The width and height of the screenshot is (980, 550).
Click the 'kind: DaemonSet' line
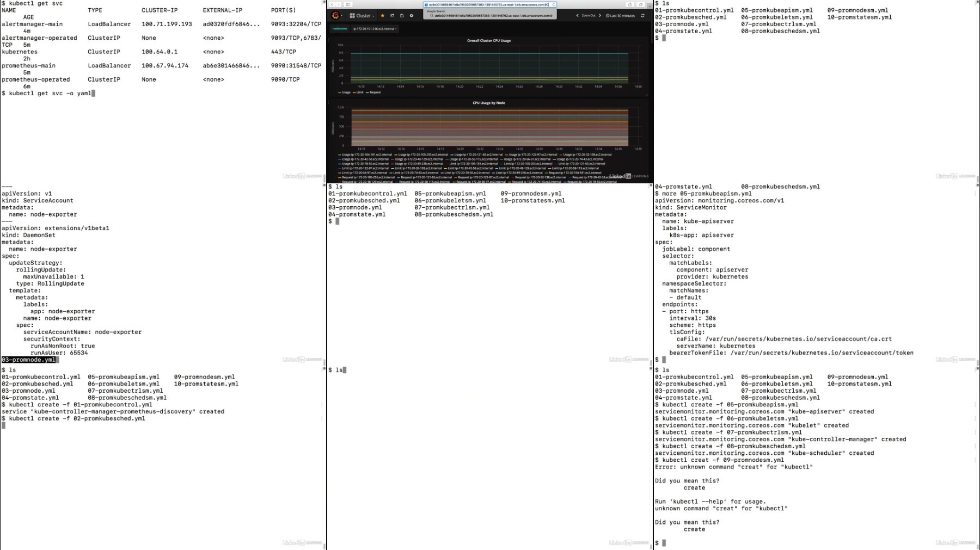(x=29, y=235)
